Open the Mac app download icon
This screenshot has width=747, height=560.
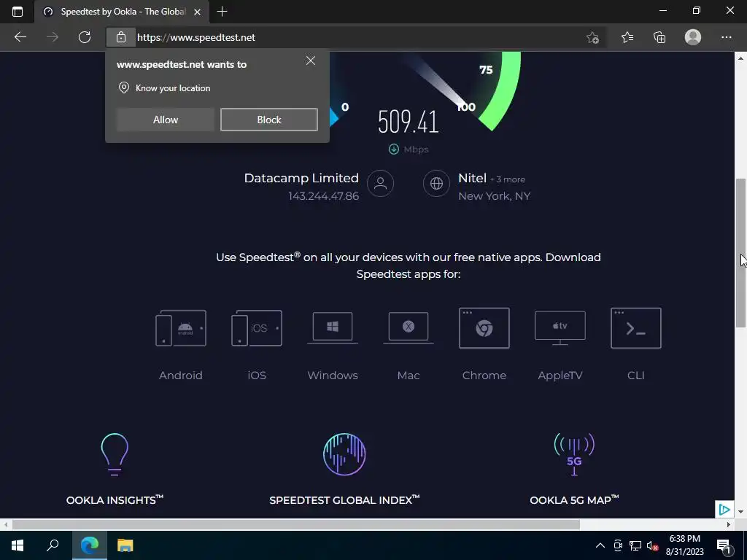(409, 328)
